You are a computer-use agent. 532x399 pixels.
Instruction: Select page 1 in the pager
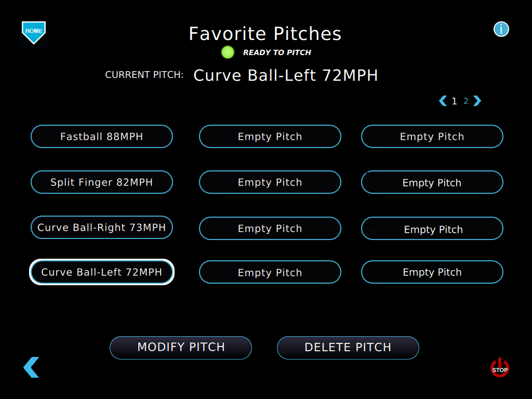454,101
